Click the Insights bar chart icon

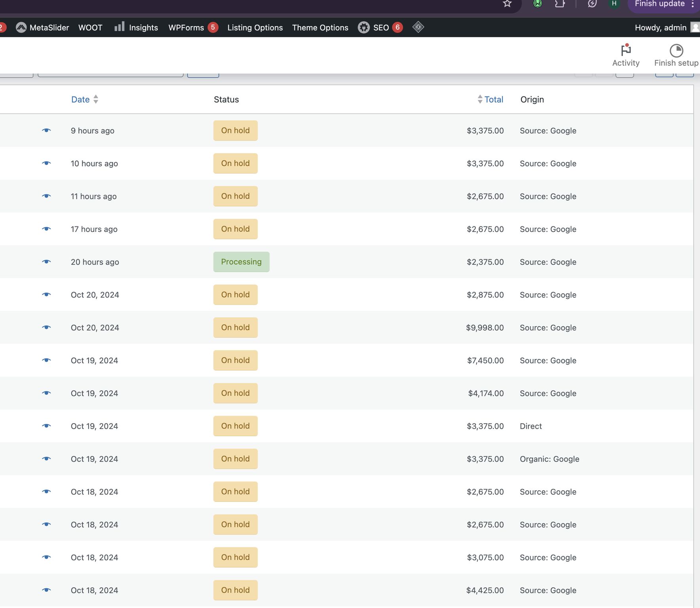(x=119, y=27)
